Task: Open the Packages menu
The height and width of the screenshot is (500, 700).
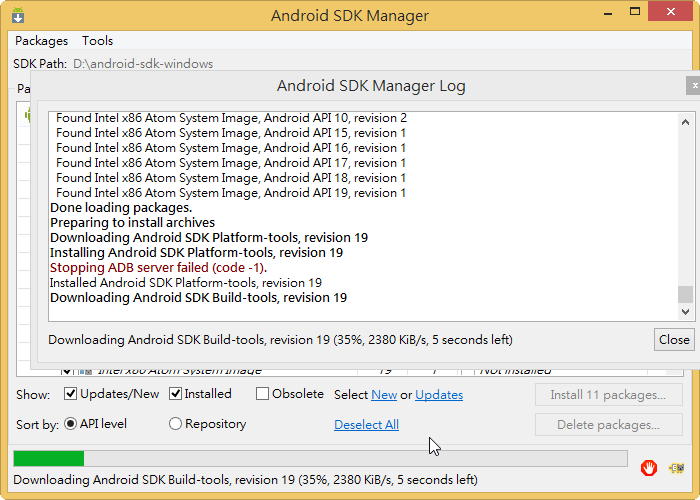Action: (x=42, y=41)
